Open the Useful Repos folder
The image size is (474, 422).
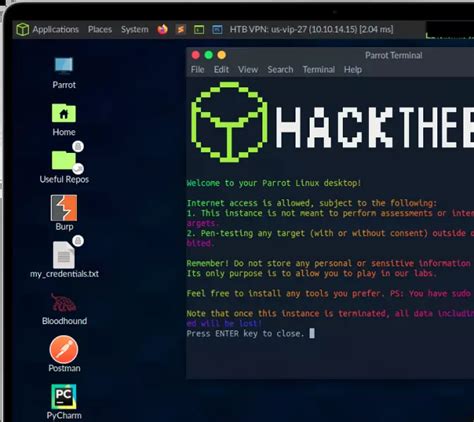[64, 166]
